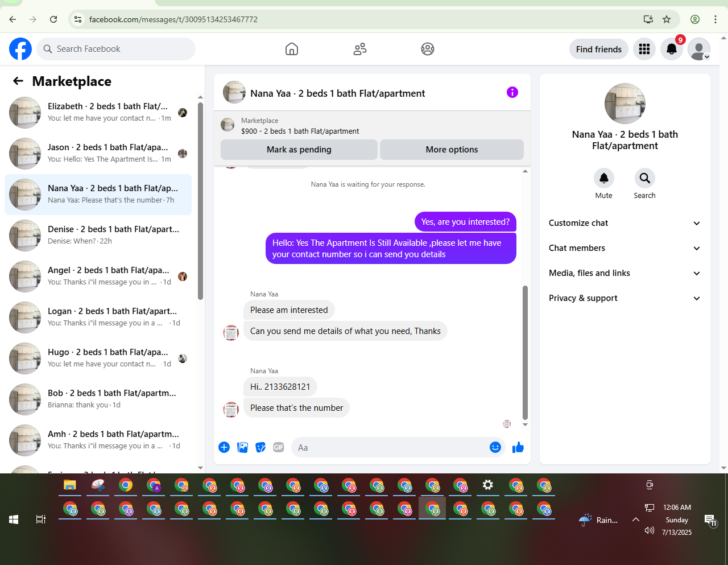Open conversation information purple i icon

coord(512,92)
